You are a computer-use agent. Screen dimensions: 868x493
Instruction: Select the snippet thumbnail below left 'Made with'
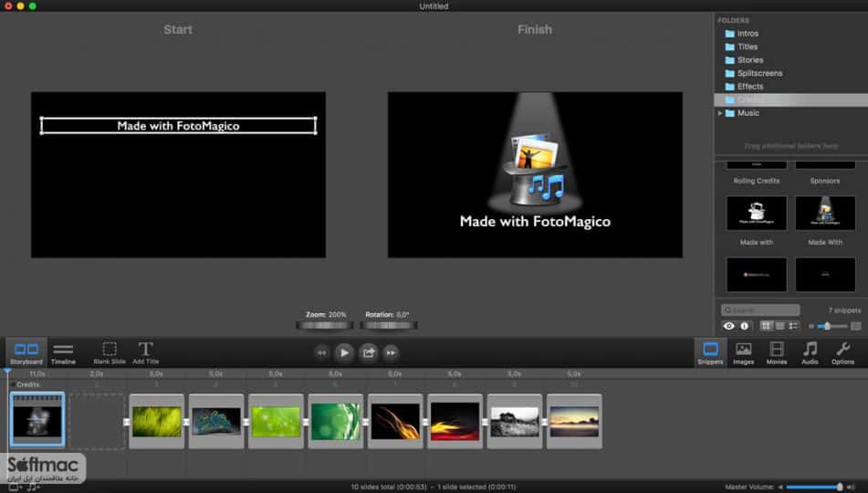(756, 274)
